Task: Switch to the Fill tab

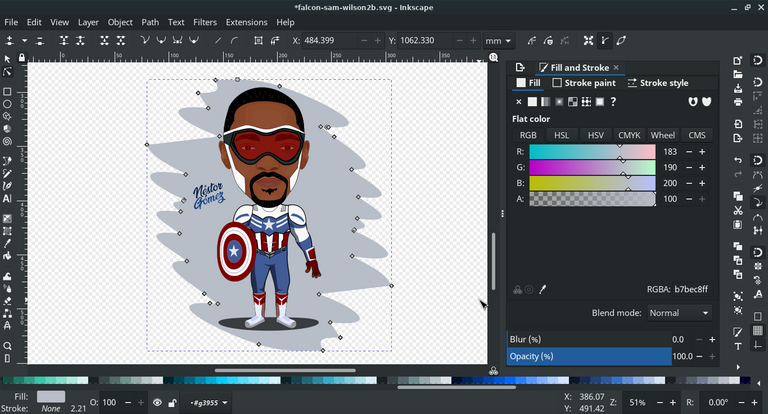Action: coord(528,83)
